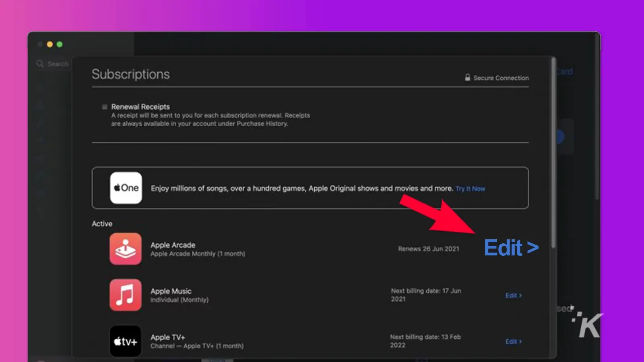Enable the Renewal Receipts checkbox

click(x=105, y=107)
